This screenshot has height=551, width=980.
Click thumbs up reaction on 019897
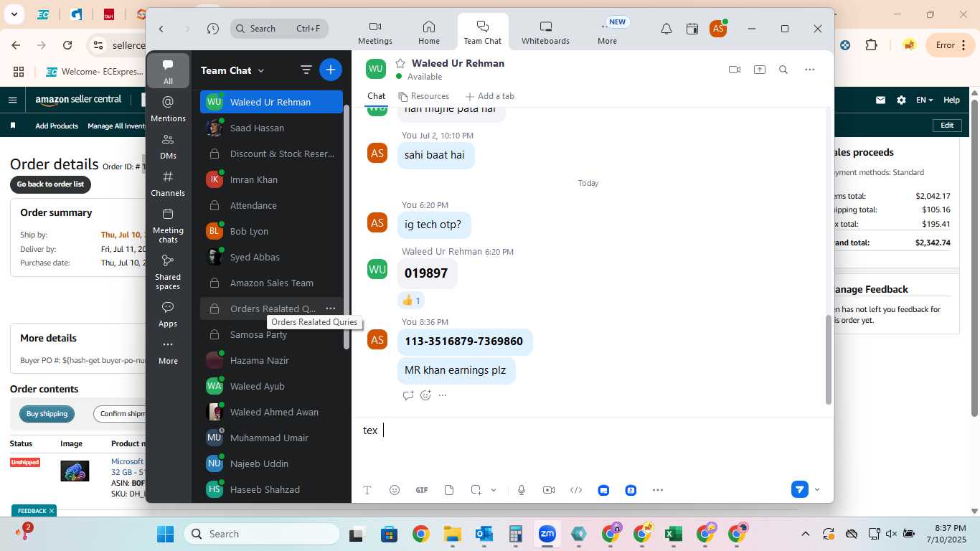coord(411,301)
